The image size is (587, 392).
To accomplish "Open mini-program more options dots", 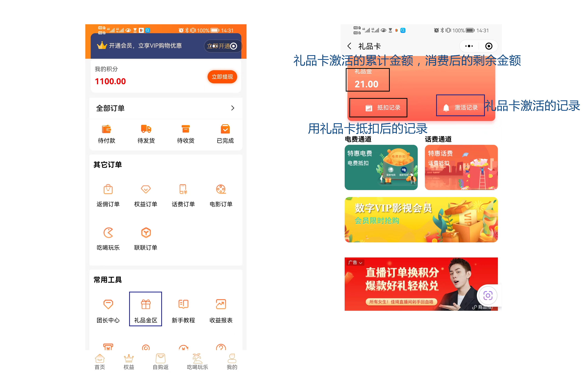I will click(469, 46).
